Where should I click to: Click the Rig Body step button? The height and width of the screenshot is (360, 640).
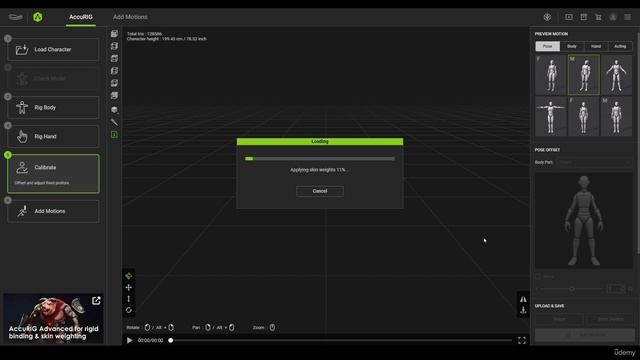[x=53, y=107]
